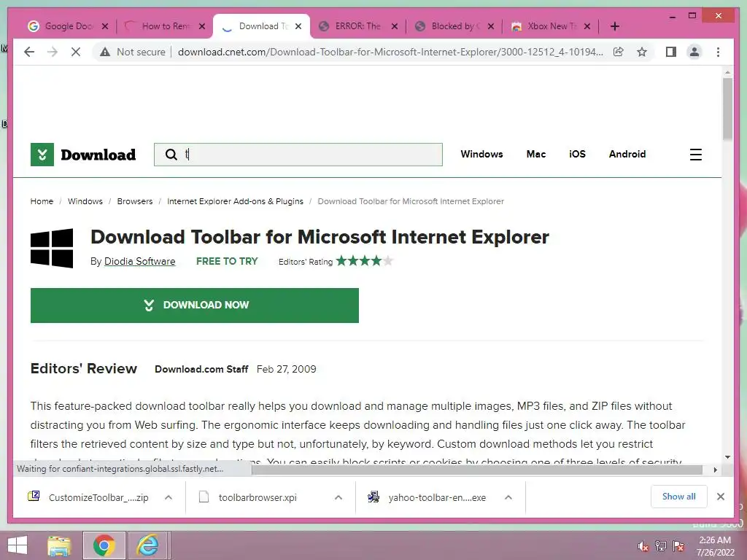Click the green DOWNLOAD NOW button
The height and width of the screenshot is (560, 747).
coord(194,306)
